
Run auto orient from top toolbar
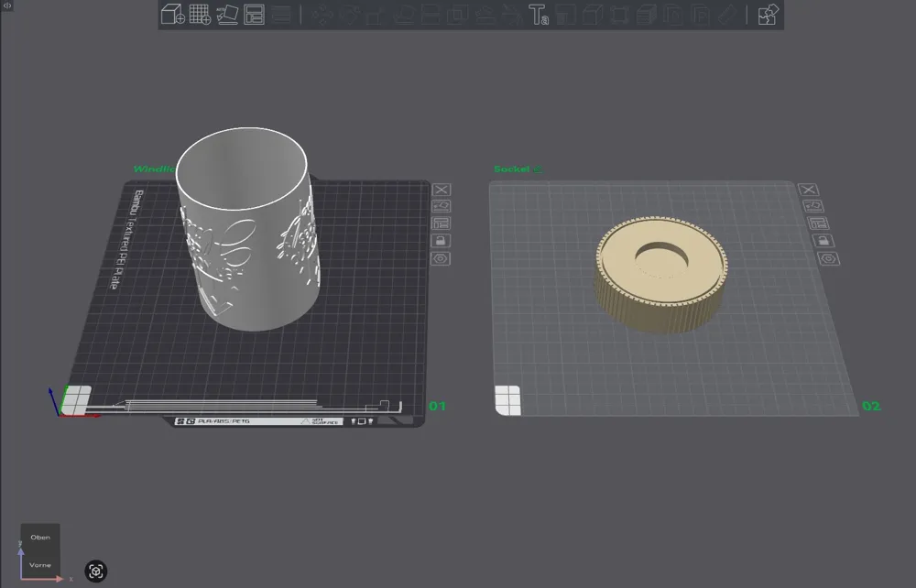click(x=227, y=14)
